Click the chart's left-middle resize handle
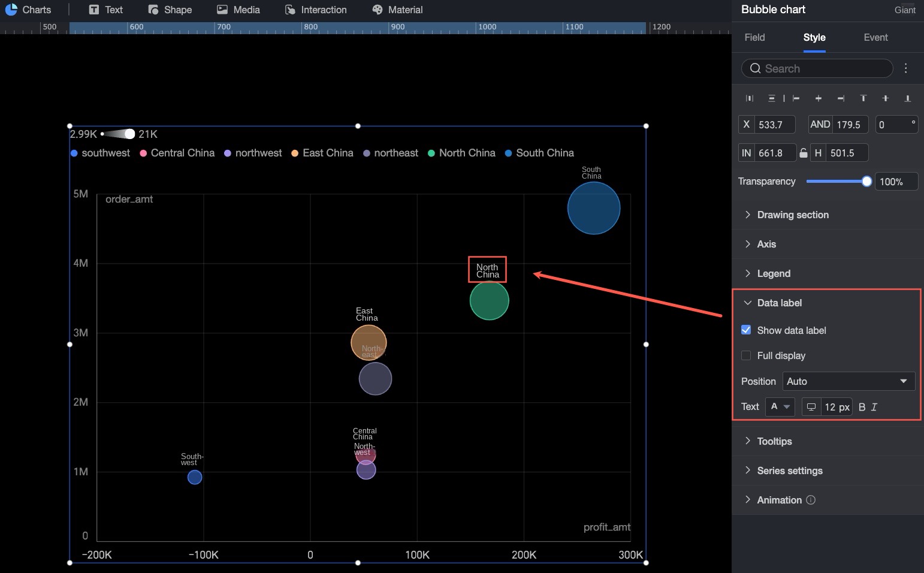Viewport: 924px width, 573px height. point(70,344)
